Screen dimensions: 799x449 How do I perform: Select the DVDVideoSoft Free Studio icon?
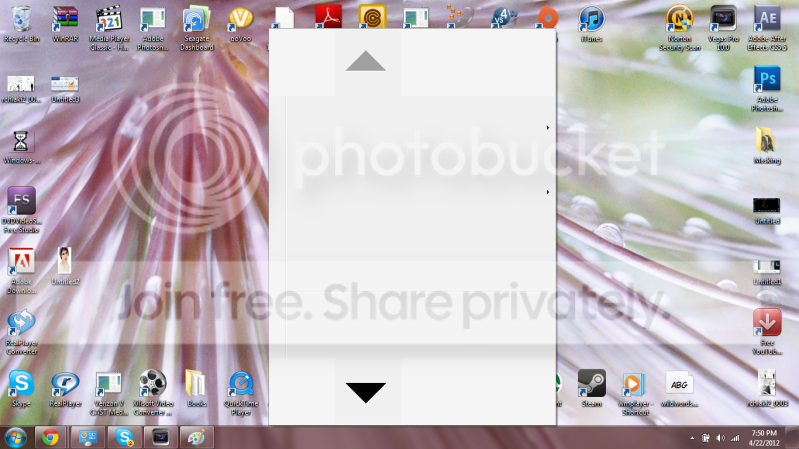(x=21, y=210)
